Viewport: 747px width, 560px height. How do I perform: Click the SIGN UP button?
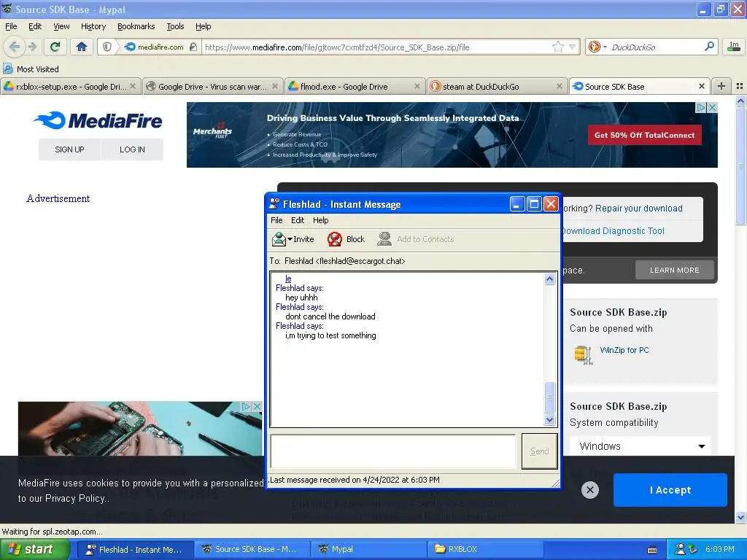[x=69, y=149]
